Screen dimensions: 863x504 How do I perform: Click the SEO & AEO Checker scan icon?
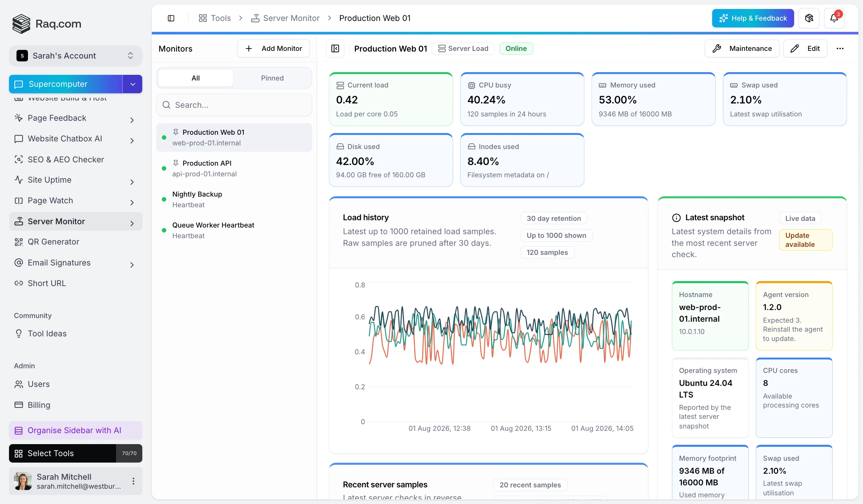tap(19, 159)
